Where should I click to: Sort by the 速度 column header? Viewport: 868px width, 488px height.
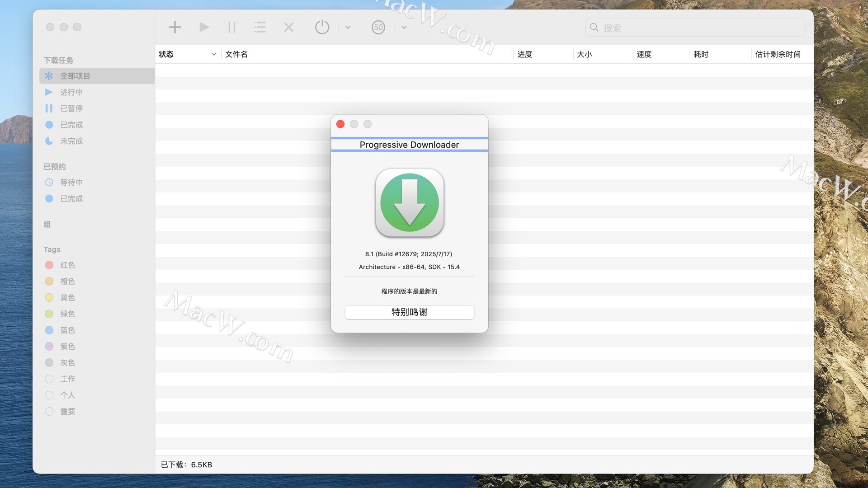pyautogui.click(x=644, y=54)
